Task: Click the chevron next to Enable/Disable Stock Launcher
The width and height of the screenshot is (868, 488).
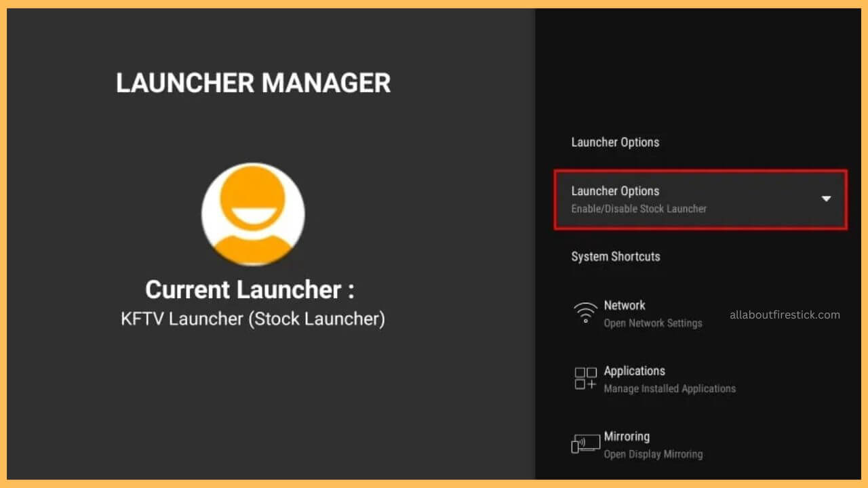Action: coord(826,199)
